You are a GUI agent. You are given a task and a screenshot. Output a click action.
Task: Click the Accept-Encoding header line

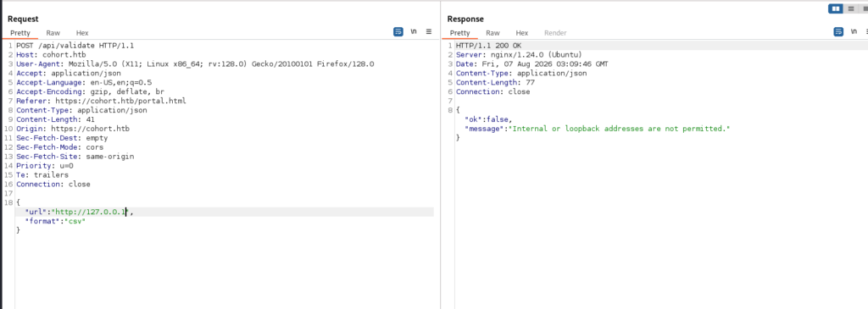click(x=90, y=91)
